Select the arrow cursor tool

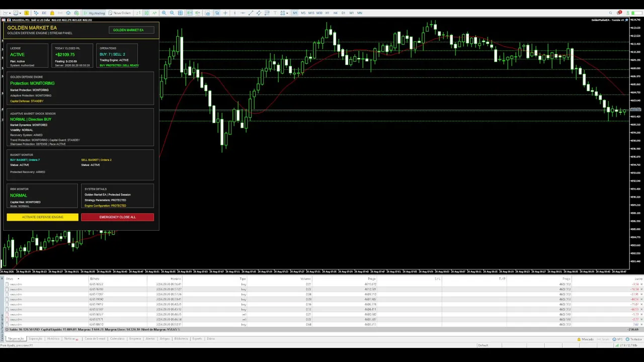[x=217, y=13]
